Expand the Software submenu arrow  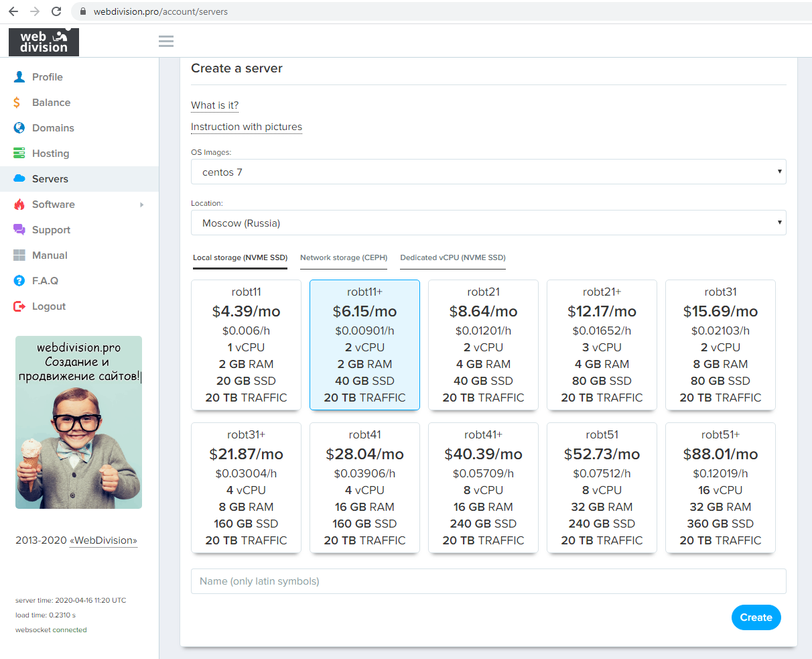(x=142, y=204)
